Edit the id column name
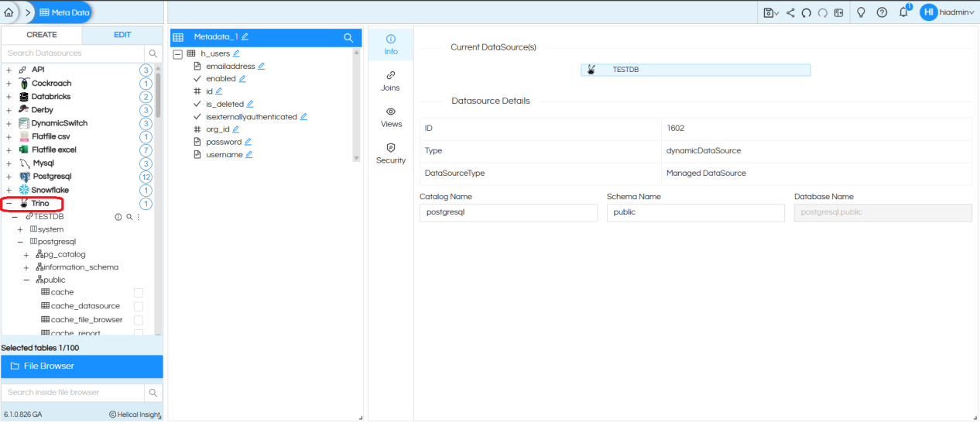The height and width of the screenshot is (423, 980). [219, 91]
